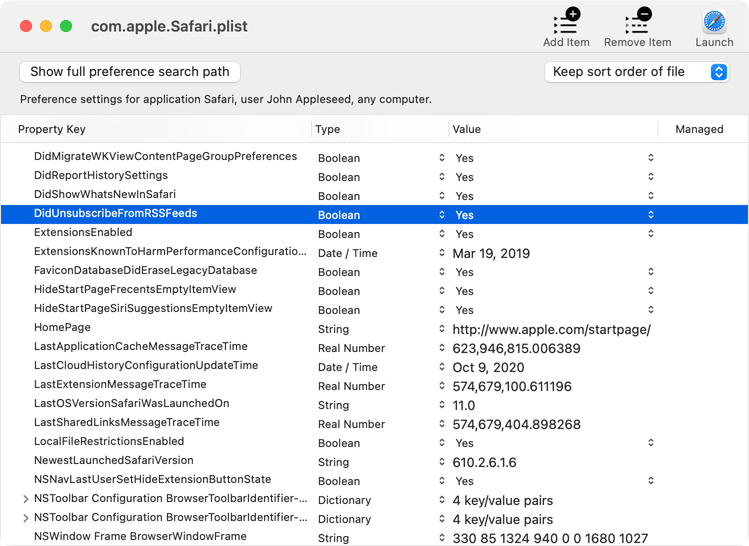Open type popup for LastOSVersionSafariWasLaunchedOn

[x=442, y=405]
